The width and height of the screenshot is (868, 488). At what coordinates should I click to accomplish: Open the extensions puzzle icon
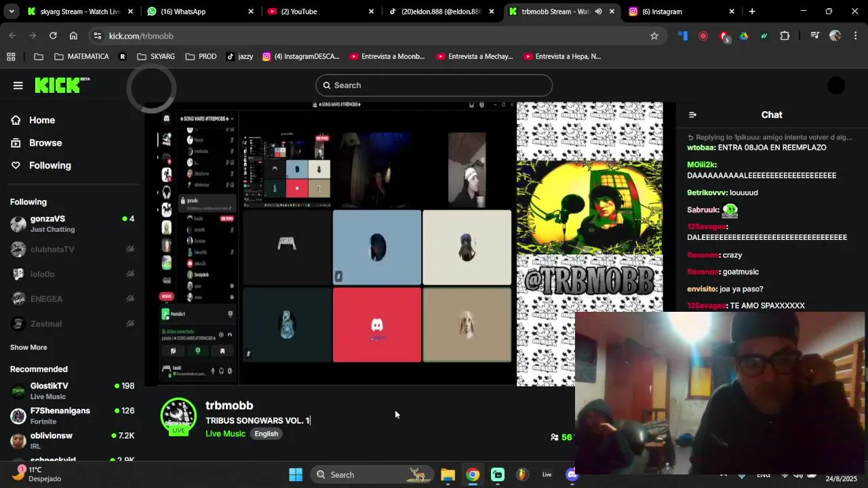(x=785, y=36)
